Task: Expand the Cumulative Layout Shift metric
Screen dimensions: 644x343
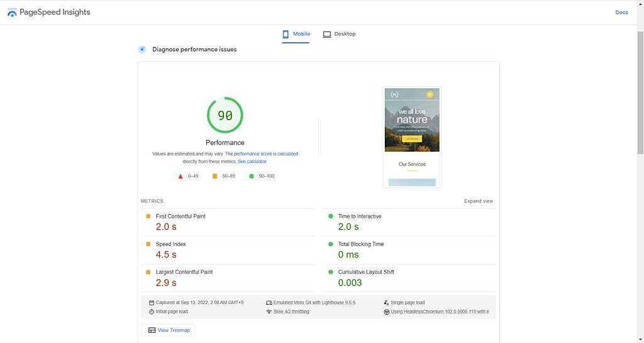Action: pos(366,272)
